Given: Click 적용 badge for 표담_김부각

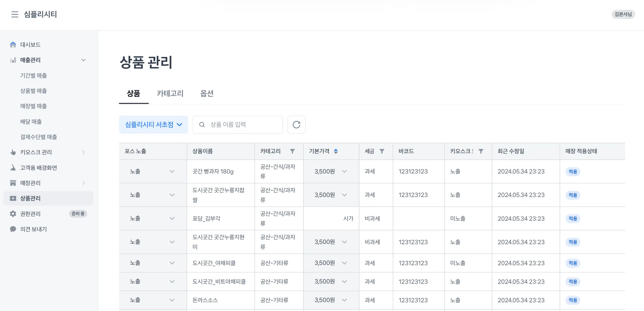Looking at the screenshot, I should pos(573,219).
